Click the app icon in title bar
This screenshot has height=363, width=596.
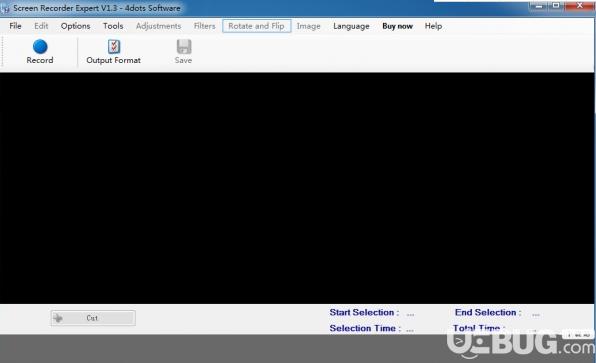(5, 8)
